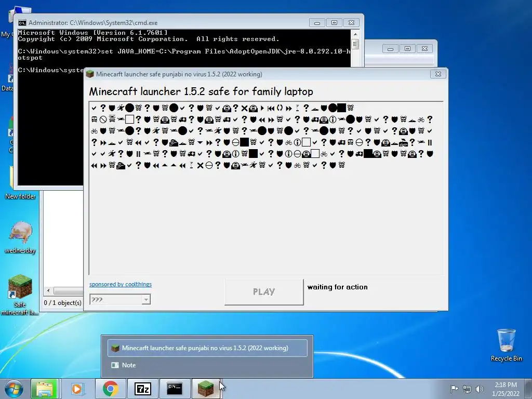This screenshot has height=399, width=532.
Task: Select the Note taskbar preview entry
Action: click(208, 365)
